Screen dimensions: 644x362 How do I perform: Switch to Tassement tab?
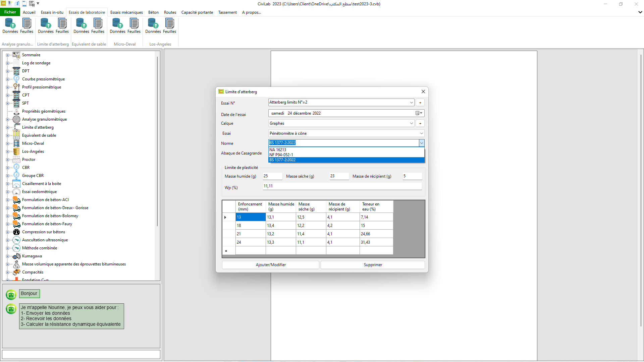(x=227, y=12)
